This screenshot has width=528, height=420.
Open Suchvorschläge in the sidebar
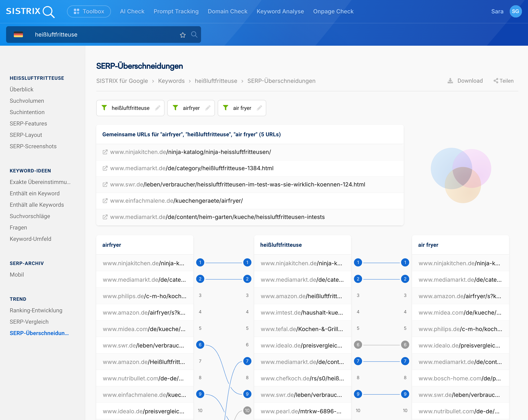(30, 216)
